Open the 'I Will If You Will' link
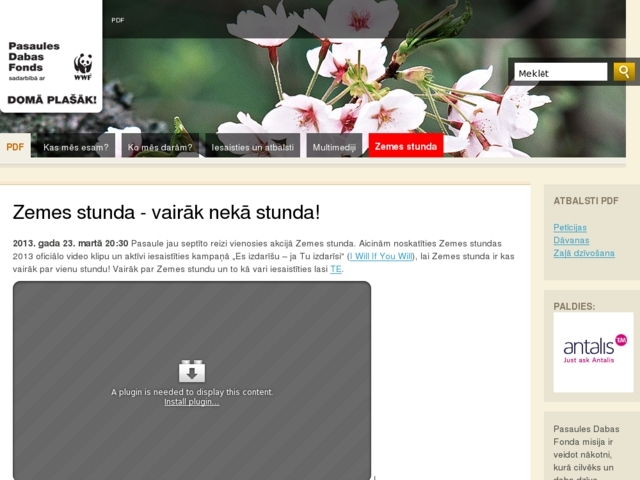Image resolution: width=640 pixels, height=480 pixels. click(382, 256)
